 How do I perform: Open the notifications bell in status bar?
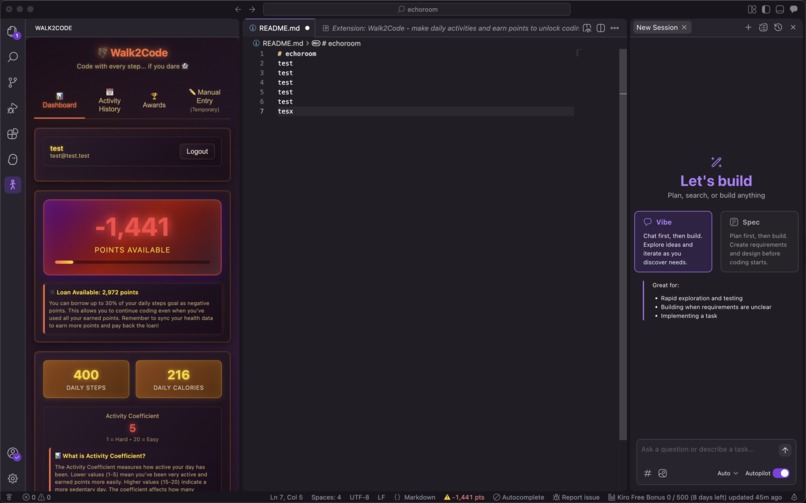coord(794,497)
